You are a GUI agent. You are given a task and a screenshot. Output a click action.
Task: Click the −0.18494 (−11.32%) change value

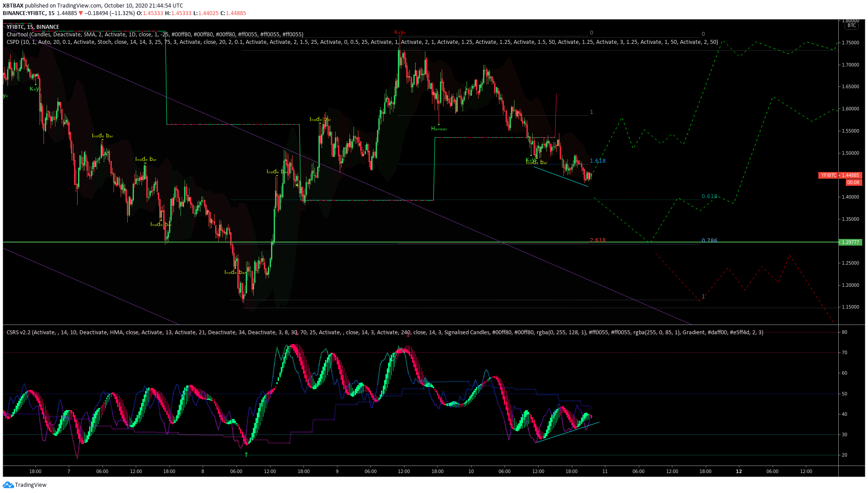(110, 13)
